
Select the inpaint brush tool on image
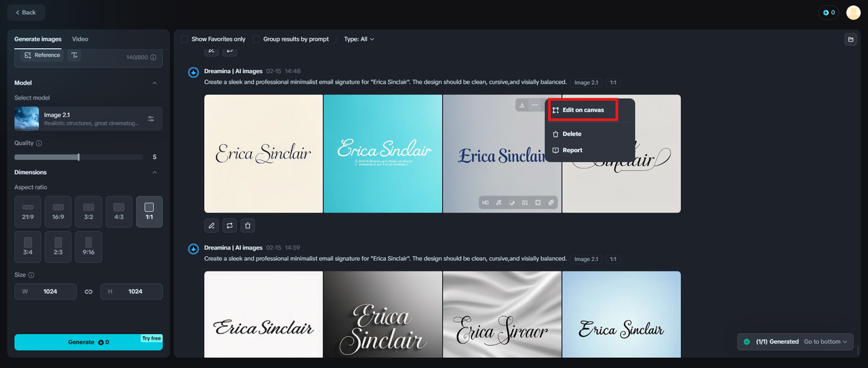(x=512, y=203)
